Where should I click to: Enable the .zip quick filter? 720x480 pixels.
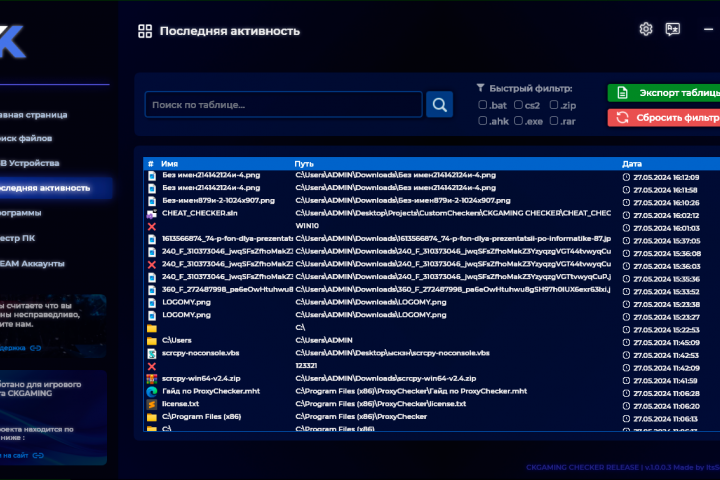click(554, 105)
